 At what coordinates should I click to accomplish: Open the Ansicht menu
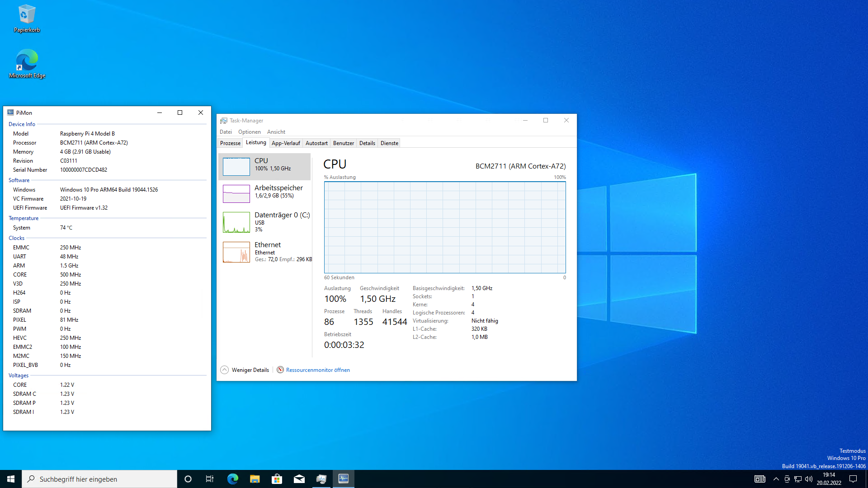tap(276, 132)
